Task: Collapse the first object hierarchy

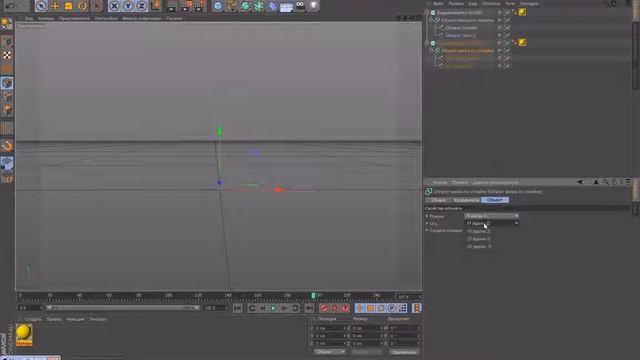Action: (427, 13)
